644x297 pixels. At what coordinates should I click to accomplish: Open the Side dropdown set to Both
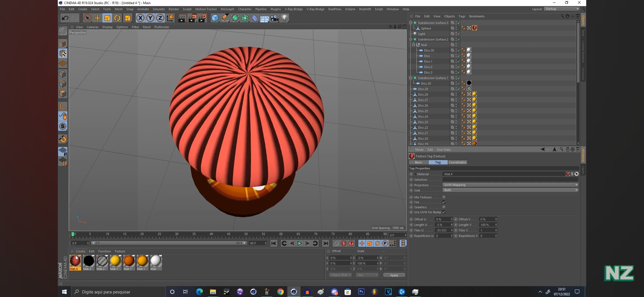click(511, 190)
